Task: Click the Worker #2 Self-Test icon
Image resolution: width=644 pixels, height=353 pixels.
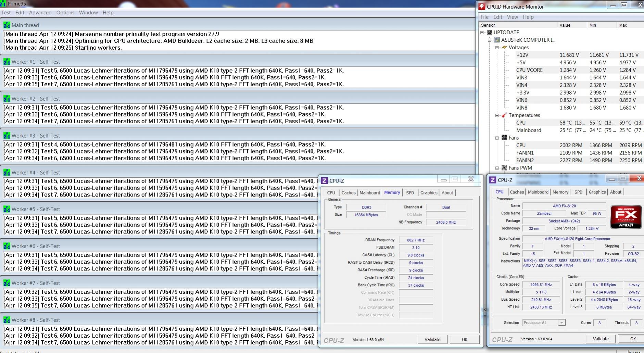Action: click(7, 99)
